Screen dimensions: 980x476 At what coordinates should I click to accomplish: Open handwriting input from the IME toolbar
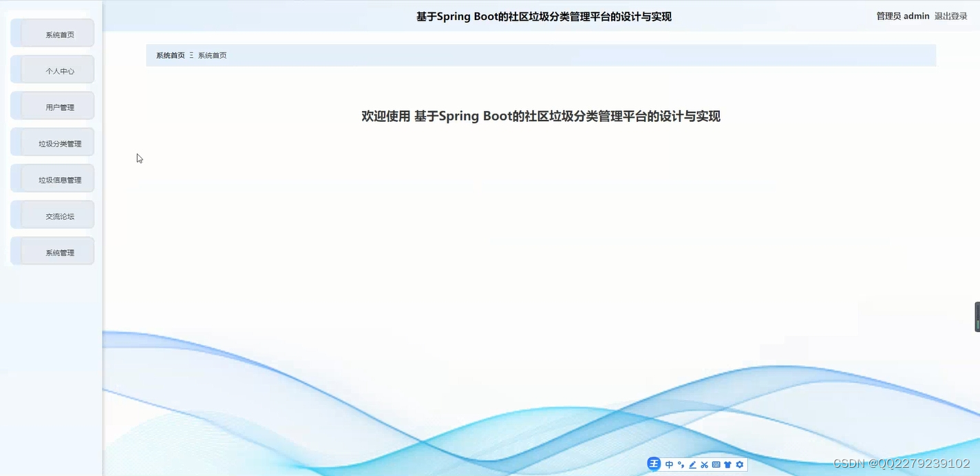tap(692, 464)
